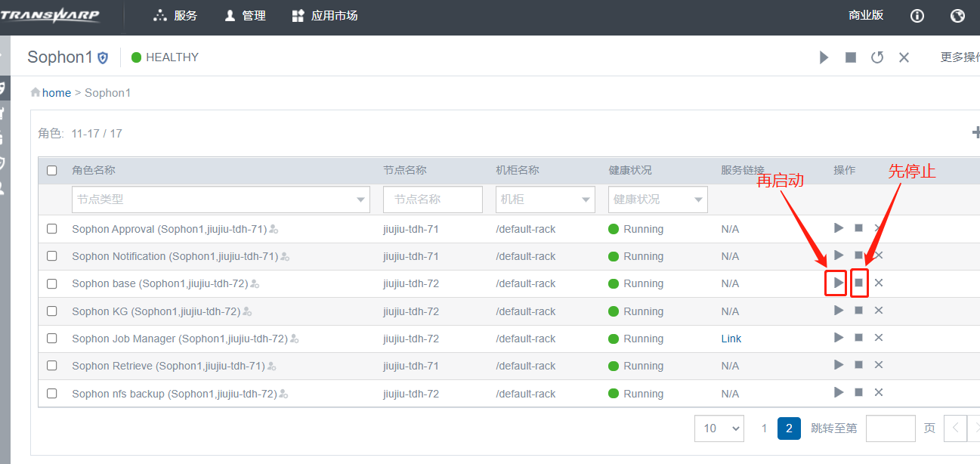Click the start icon for Sophon base
Viewport: 980px width, 464px height.
pyautogui.click(x=838, y=283)
